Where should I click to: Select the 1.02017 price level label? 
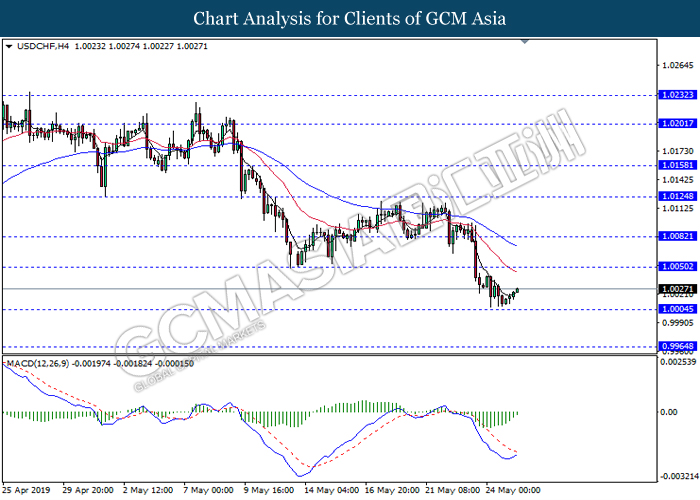tap(678, 123)
